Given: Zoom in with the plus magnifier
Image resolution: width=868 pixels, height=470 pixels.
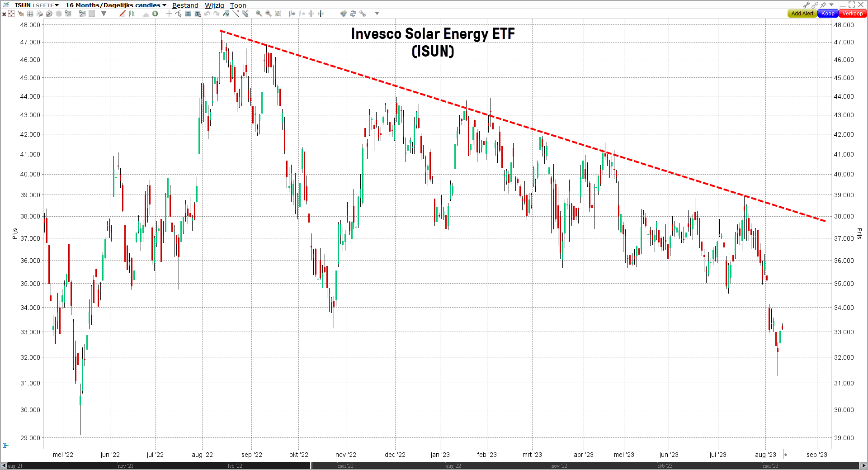Looking at the screenshot, I should [259, 14].
